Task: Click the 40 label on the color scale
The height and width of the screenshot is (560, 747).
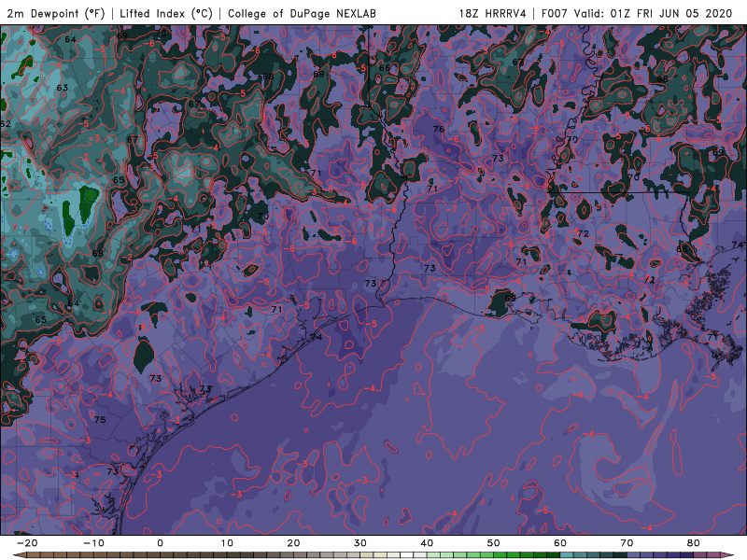Action: tap(427, 543)
